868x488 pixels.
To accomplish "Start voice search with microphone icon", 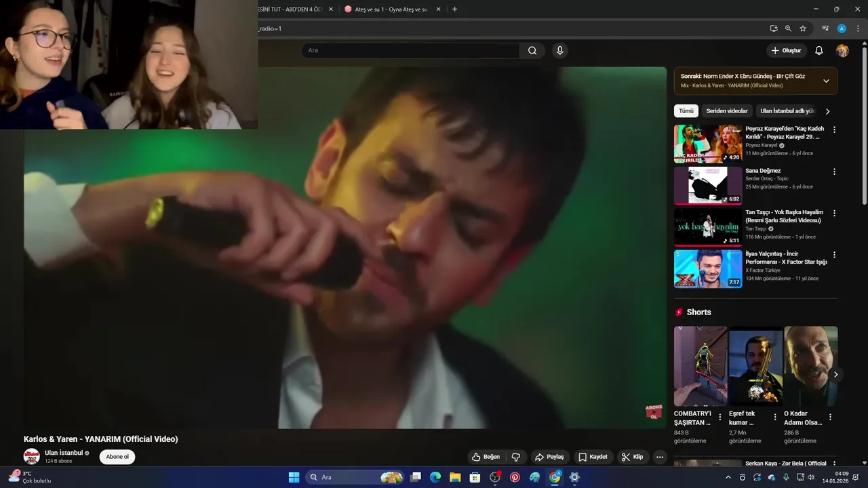I will (559, 50).
